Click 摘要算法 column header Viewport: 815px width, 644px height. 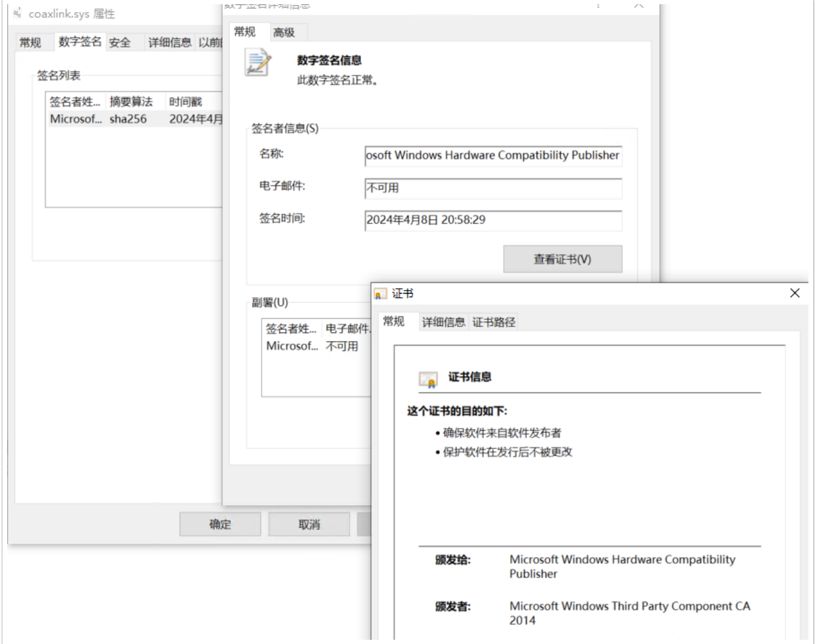[132, 102]
